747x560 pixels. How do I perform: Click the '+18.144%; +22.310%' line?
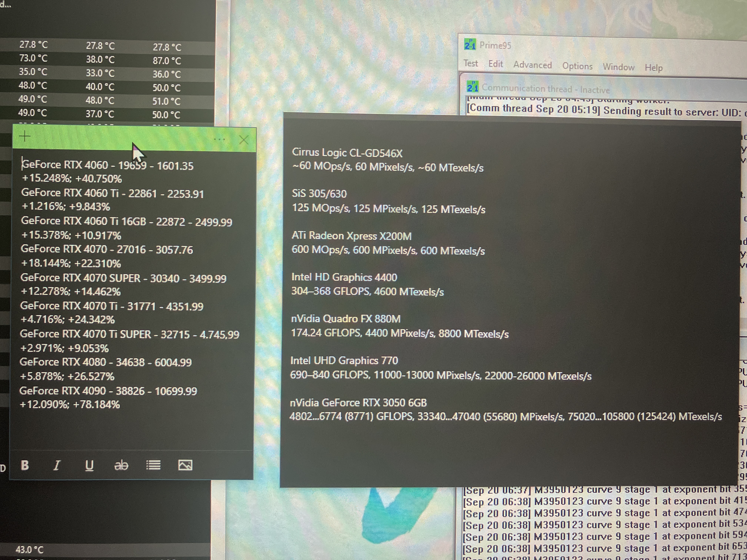tap(71, 263)
